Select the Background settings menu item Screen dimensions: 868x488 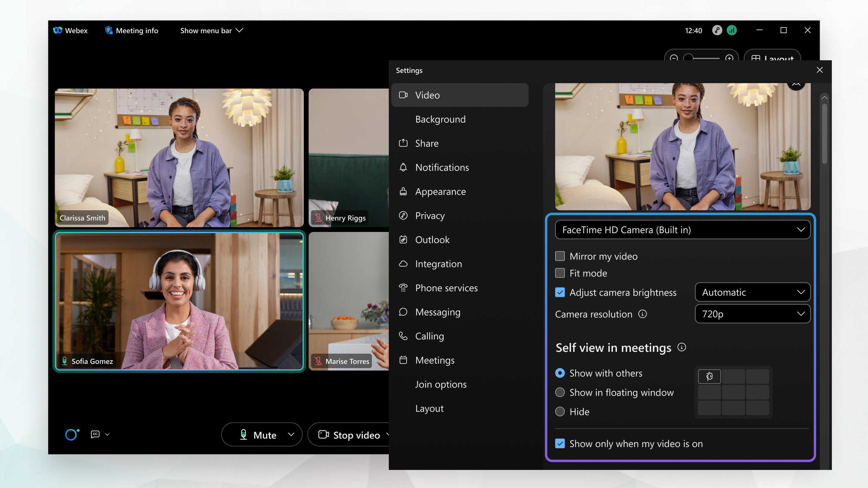[x=440, y=119]
